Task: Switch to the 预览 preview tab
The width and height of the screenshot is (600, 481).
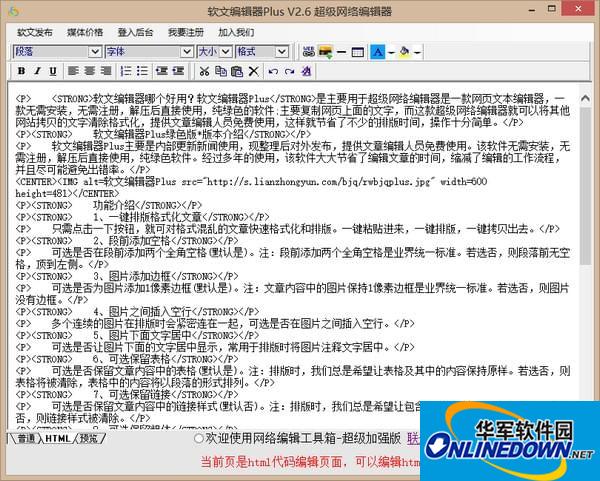Action: (x=89, y=439)
